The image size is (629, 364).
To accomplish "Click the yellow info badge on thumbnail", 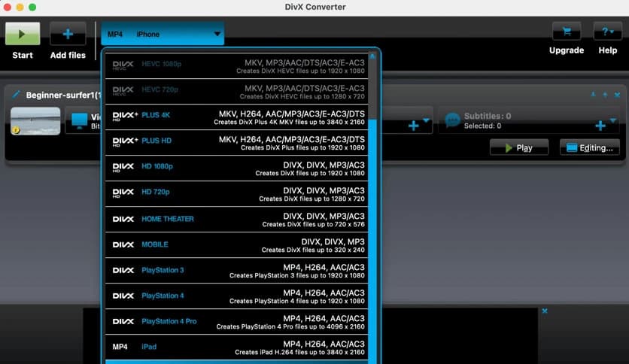I will click(x=16, y=129).
